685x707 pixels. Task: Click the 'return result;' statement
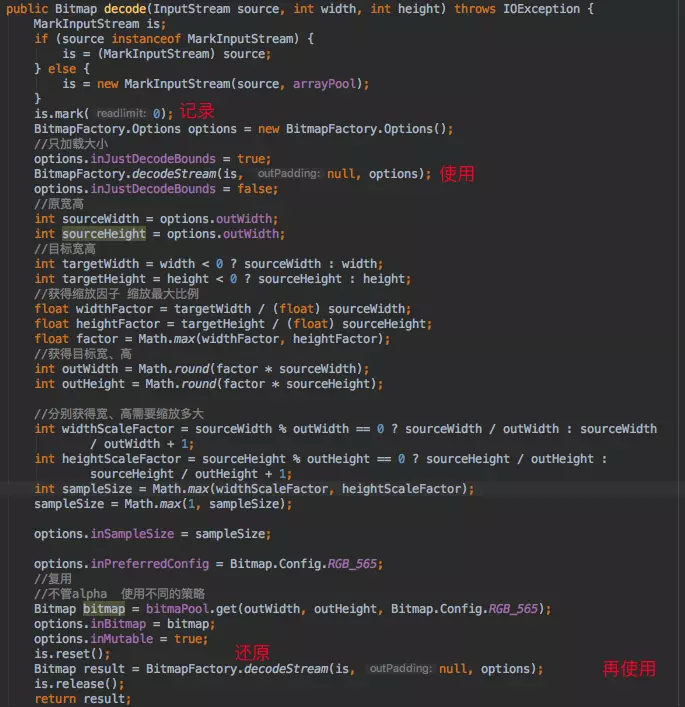pyautogui.click(x=83, y=699)
